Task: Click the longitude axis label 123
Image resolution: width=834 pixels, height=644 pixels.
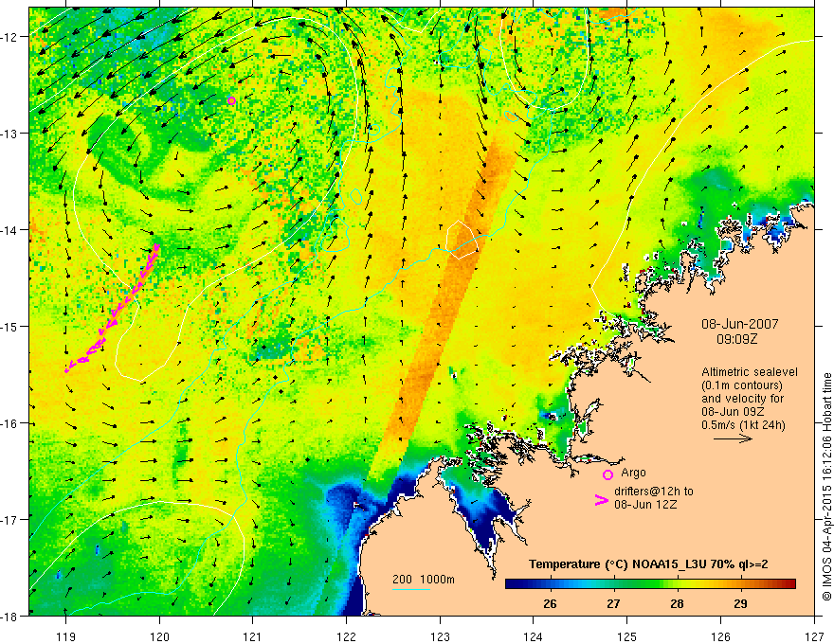Action: pos(440,636)
